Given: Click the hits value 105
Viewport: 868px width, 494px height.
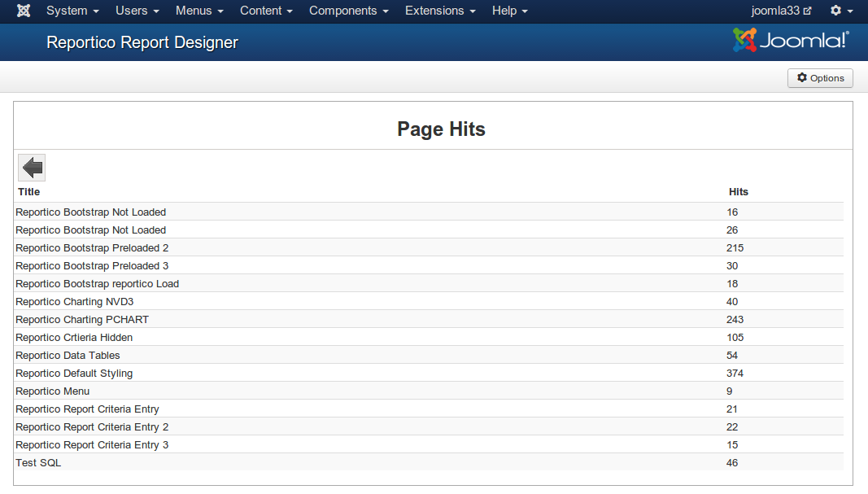Looking at the screenshot, I should point(735,337).
